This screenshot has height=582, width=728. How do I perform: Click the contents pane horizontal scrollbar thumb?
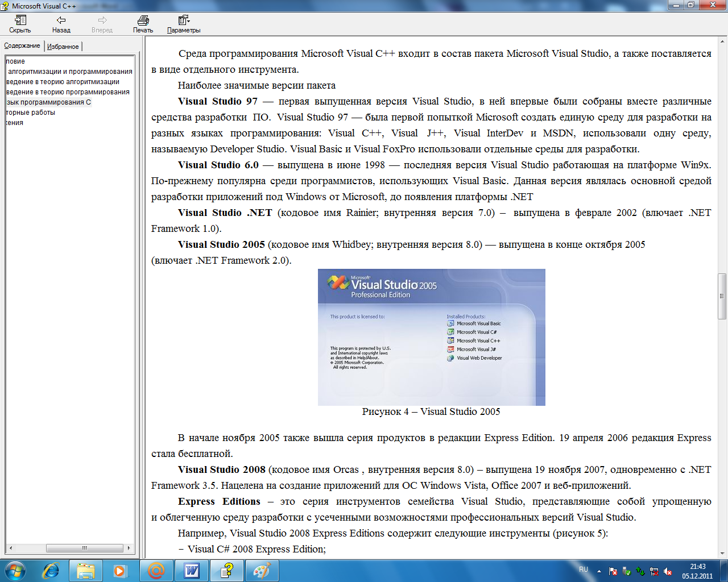84,548
